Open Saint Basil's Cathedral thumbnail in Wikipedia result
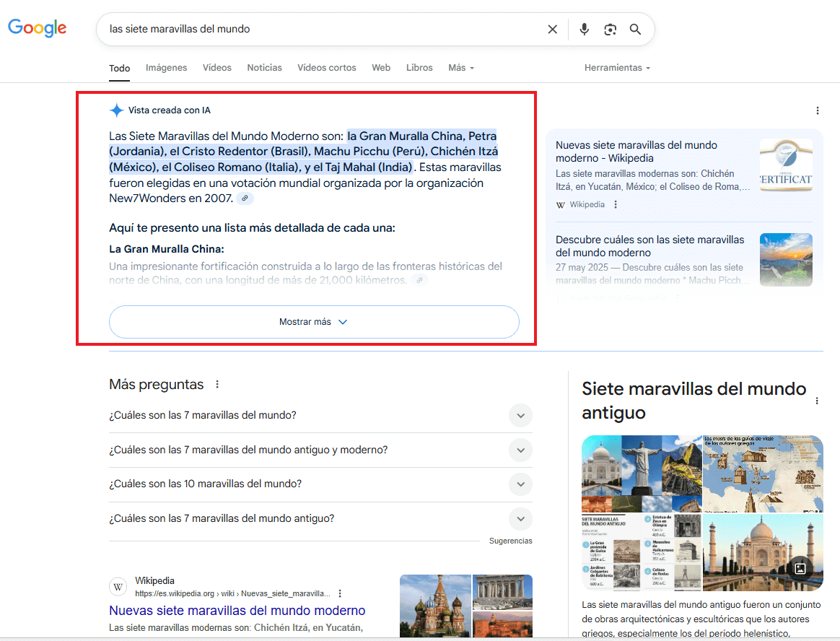840x641 pixels. [x=436, y=606]
